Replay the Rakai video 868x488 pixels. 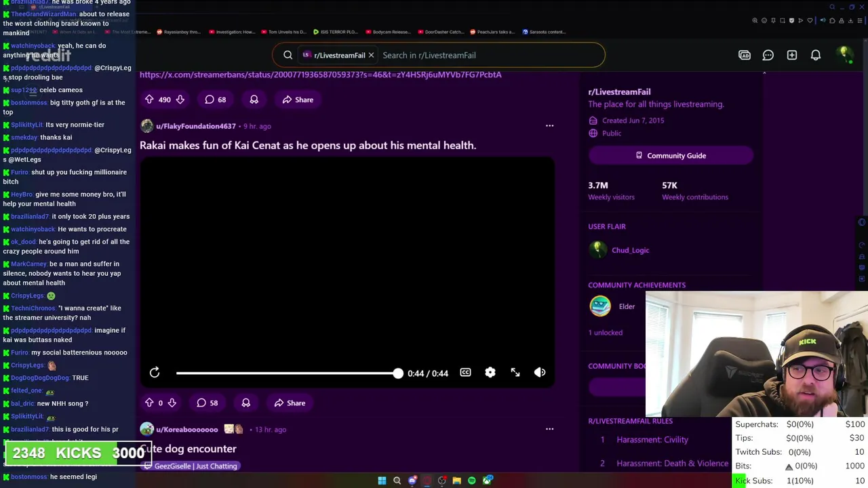pos(155,372)
